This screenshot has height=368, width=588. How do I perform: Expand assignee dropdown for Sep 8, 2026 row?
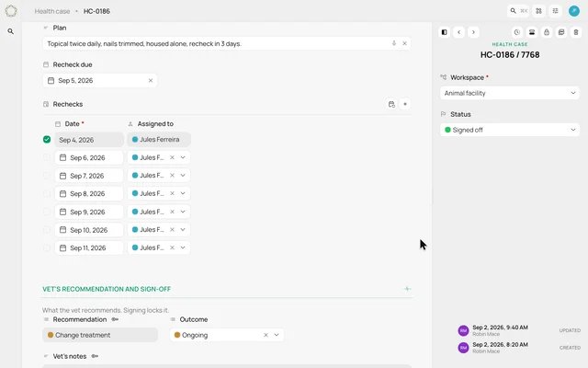[183, 193]
